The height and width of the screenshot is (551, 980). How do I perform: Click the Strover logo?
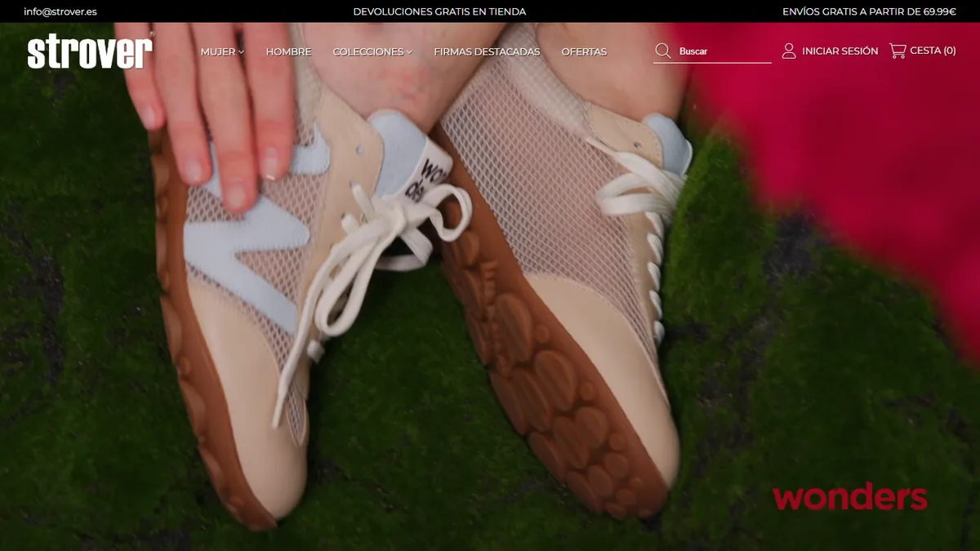(x=90, y=51)
